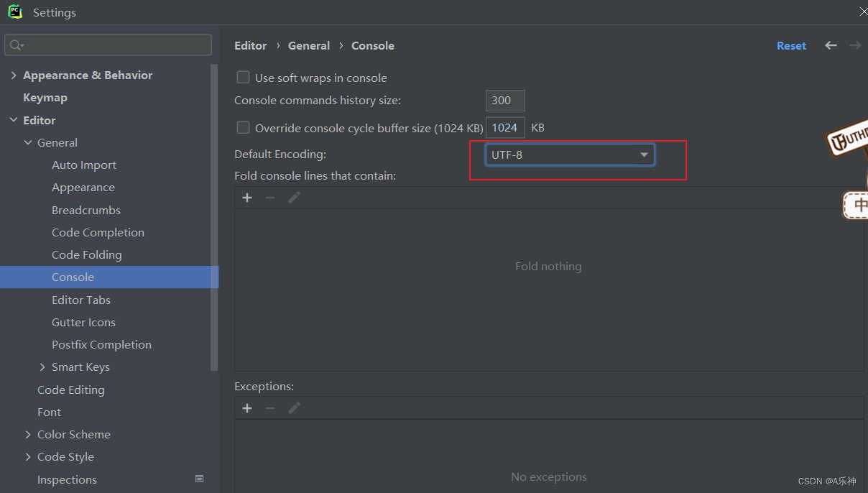868x493 pixels.
Task: Edit selected fold console line pattern
Action: 294,198
